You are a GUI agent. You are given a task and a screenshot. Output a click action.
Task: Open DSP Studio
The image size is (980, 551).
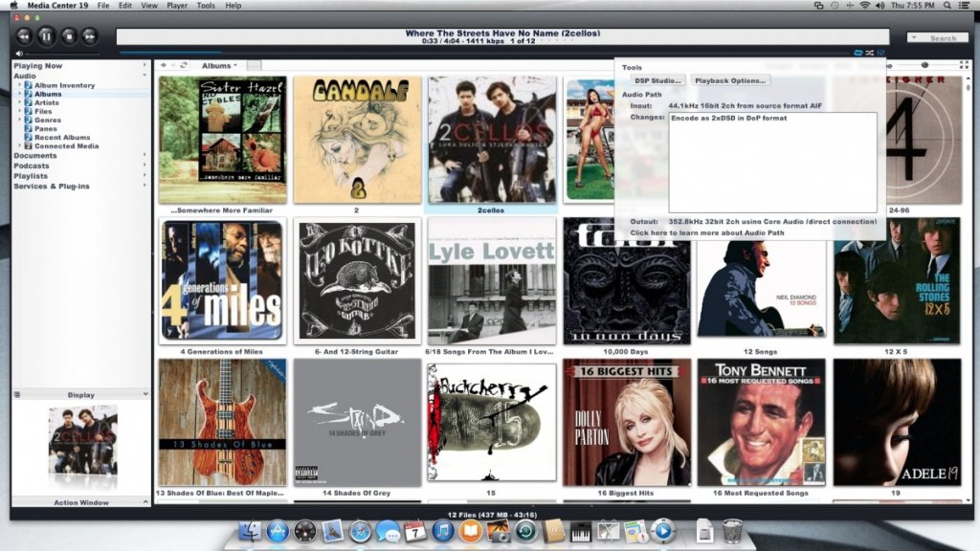point(657,80)
